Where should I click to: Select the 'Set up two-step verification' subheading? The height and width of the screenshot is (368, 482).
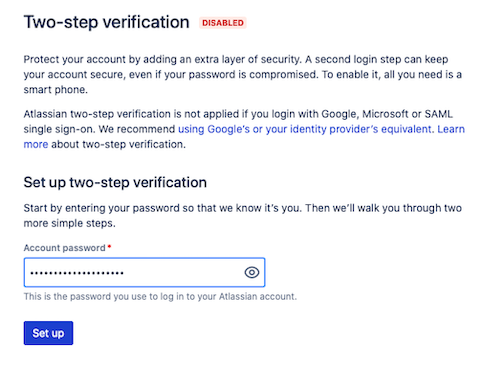[x=115, y=182]
